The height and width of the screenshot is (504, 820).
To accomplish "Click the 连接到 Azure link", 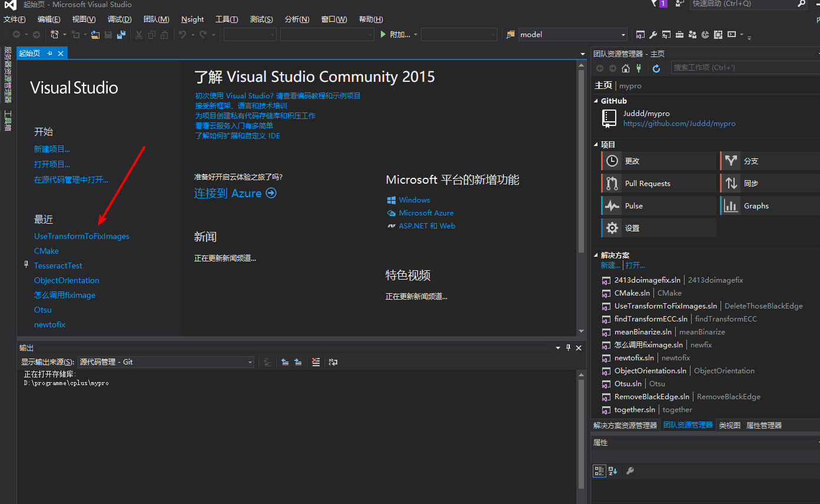I will point(235,193).
